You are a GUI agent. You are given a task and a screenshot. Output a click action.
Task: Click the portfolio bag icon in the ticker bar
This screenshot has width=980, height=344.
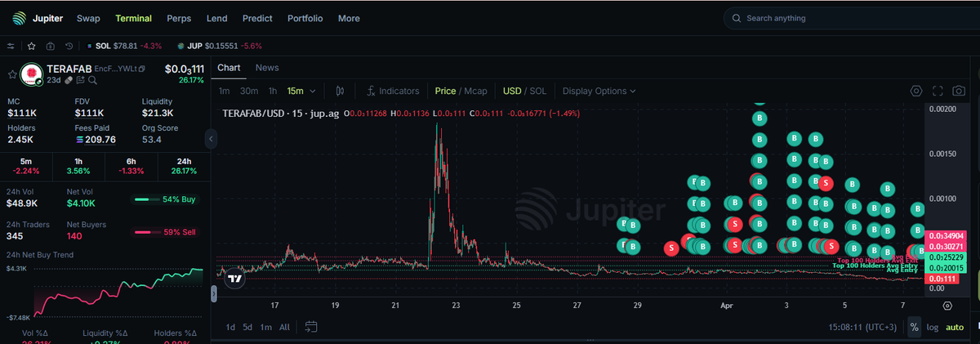point(51,47)
